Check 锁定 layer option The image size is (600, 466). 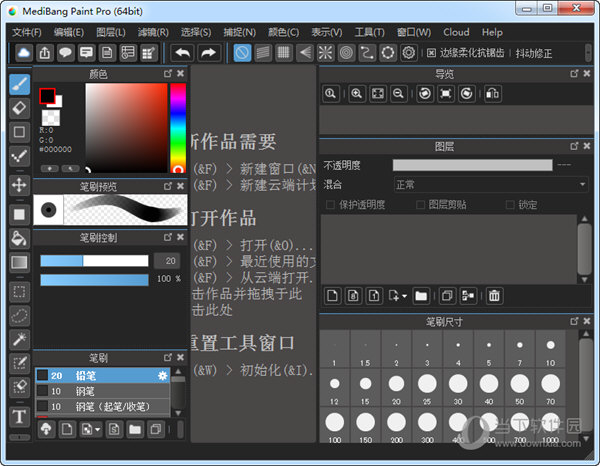(510, 205)
